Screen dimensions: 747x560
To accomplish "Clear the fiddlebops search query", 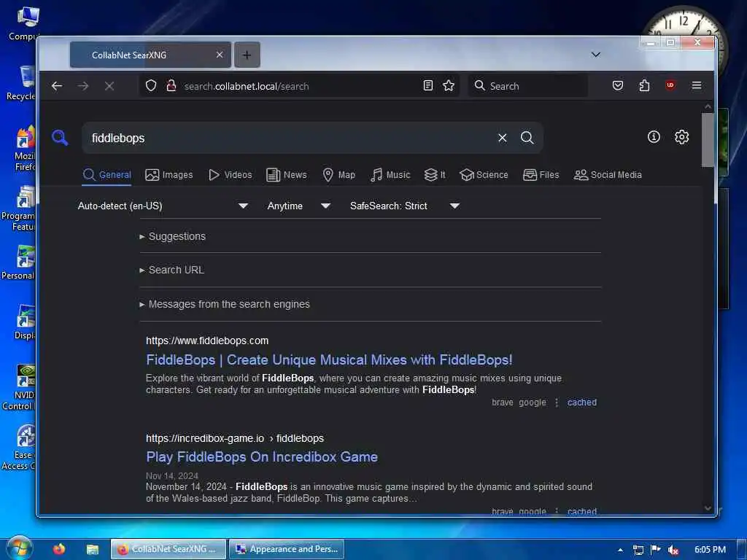I will pos(502,138).
